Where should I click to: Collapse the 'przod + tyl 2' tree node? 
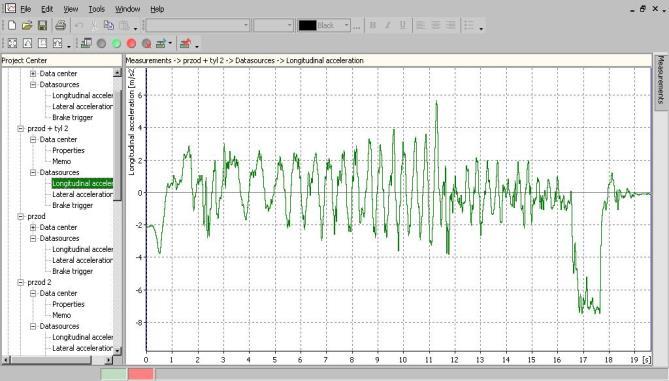click(x=20, y=128)
